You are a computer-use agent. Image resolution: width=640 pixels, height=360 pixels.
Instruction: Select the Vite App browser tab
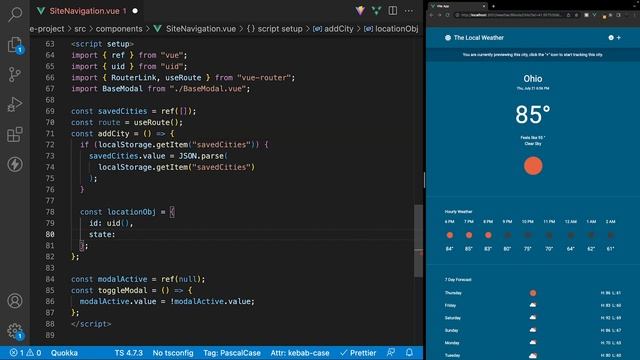tap(457, 6)
